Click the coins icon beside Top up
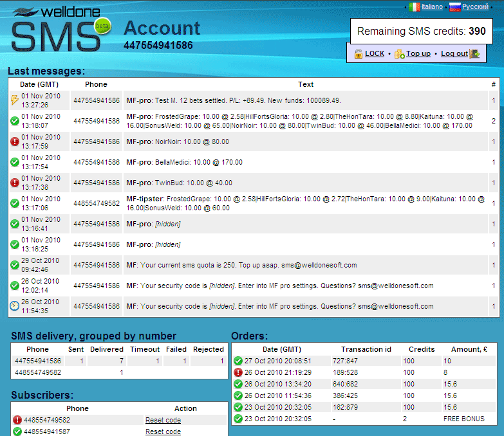Image resolution: width=504 pixels, height=436 pixels. click(399, 54)
